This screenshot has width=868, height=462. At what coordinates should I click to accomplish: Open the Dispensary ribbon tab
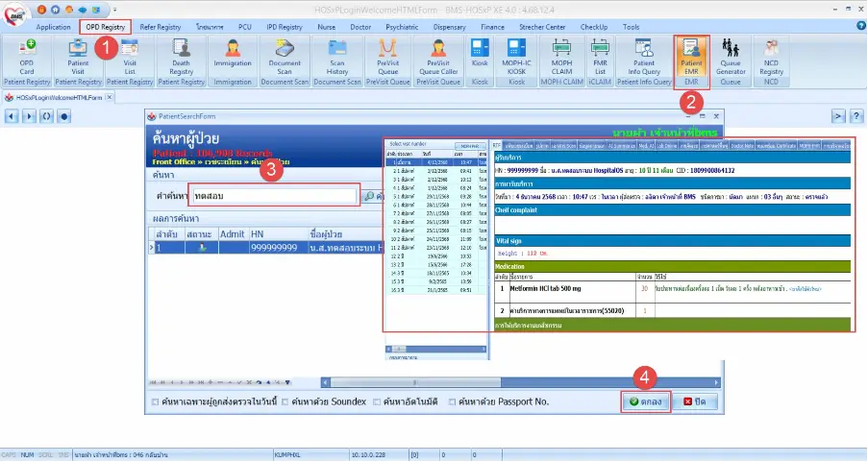449,27
